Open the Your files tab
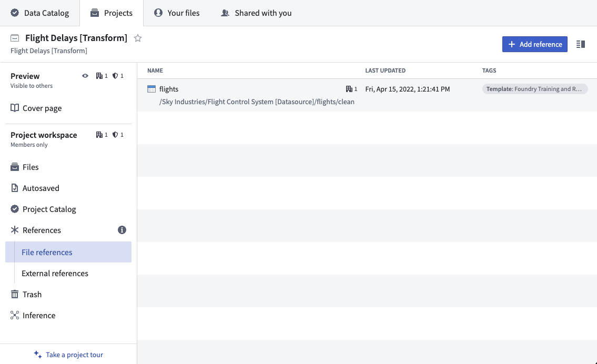The height and width of the screenshot is (364, 597). coord(177,13)
